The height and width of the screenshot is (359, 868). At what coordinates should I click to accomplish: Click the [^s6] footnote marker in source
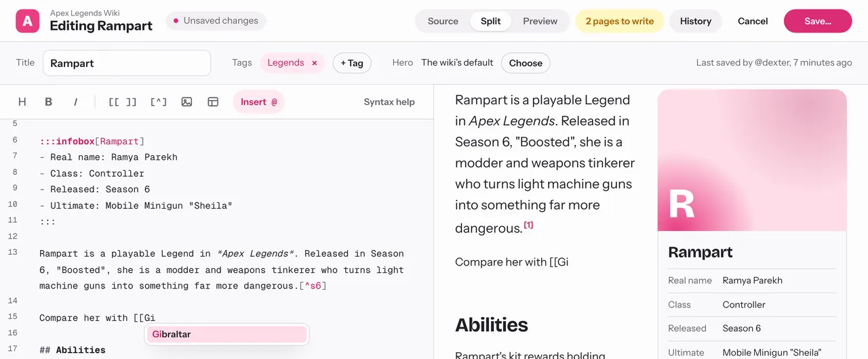pos(313,286)
